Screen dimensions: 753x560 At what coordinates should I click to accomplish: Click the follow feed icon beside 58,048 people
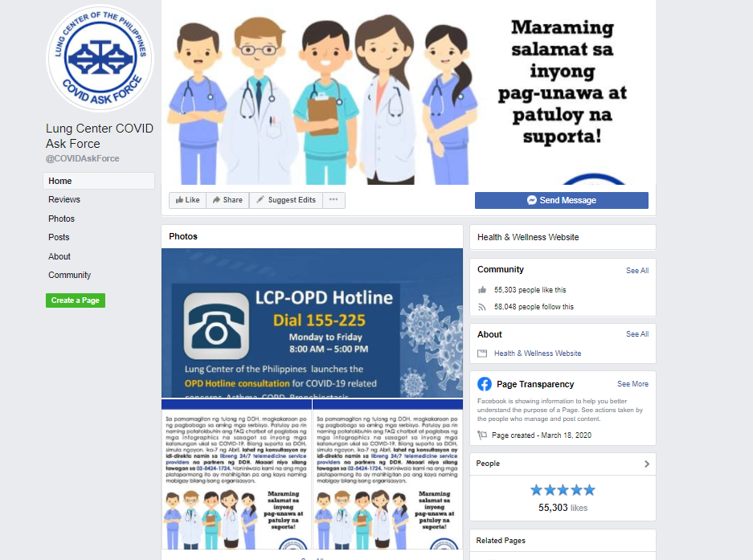coord(482,307)
